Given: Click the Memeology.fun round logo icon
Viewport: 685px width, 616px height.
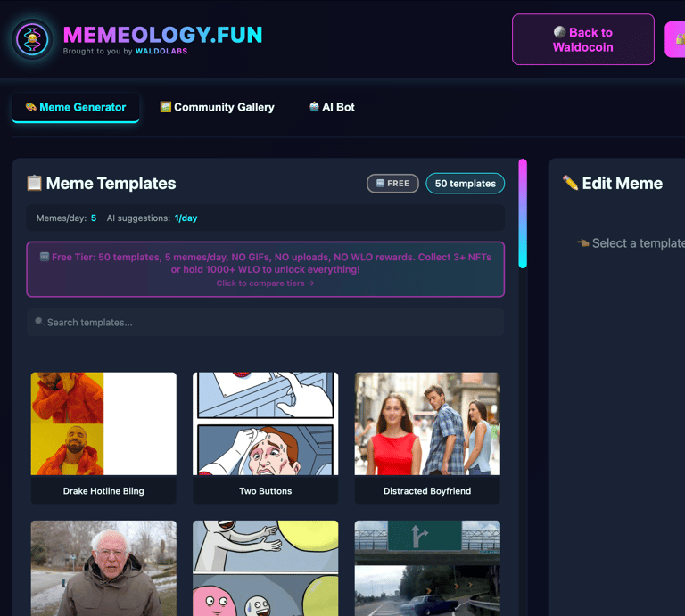Looking at the screenshot, I should click(x=32, y=39).
